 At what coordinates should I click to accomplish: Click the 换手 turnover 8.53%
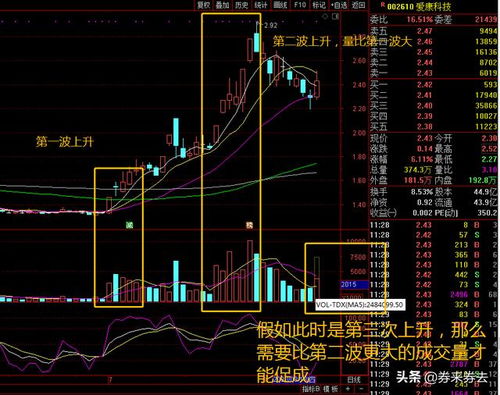[x=421, y=192]
